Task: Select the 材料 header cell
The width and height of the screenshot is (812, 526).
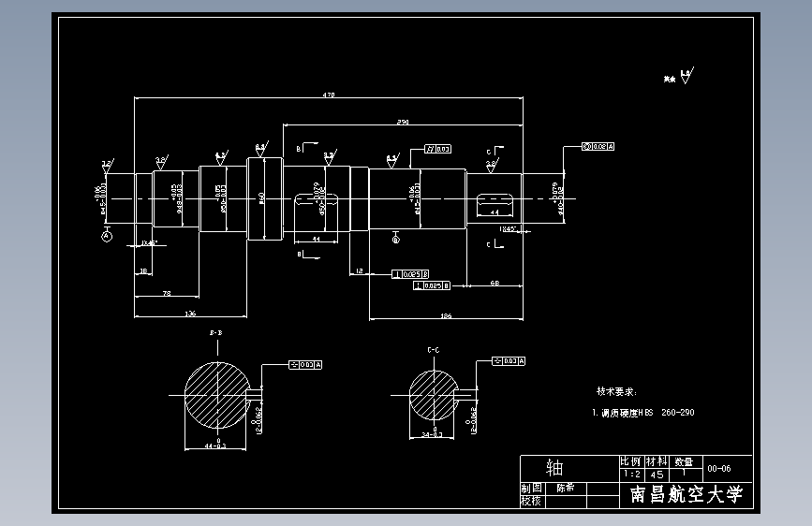Action: 657,461
